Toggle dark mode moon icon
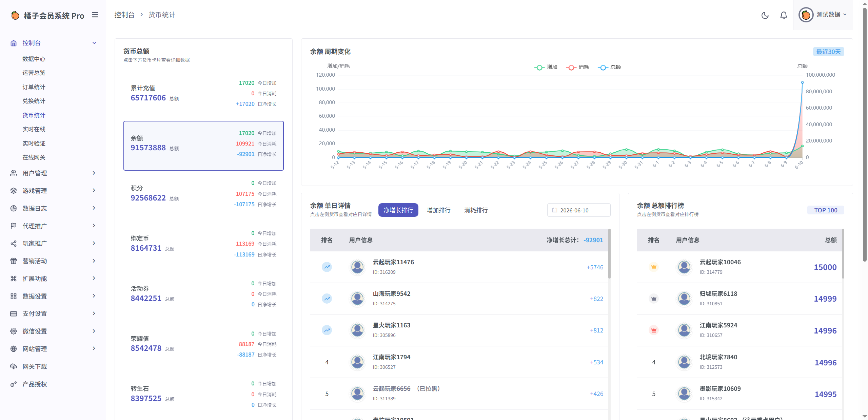This screenshot has height=420, width=868. click(765, 15)
